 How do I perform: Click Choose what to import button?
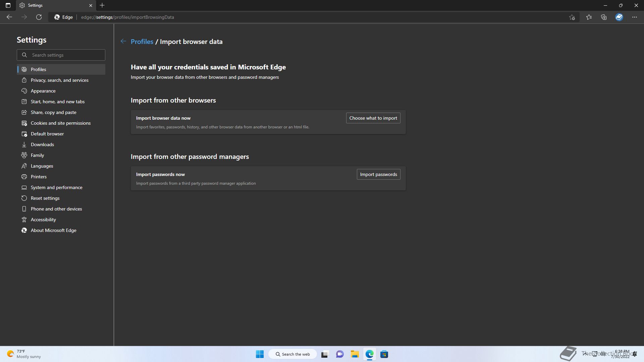(373, 118)
